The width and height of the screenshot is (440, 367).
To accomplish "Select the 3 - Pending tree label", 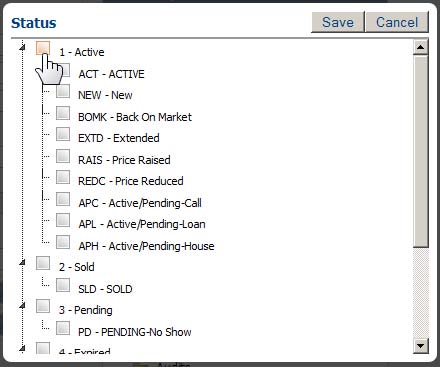I will tap(86, 310).
